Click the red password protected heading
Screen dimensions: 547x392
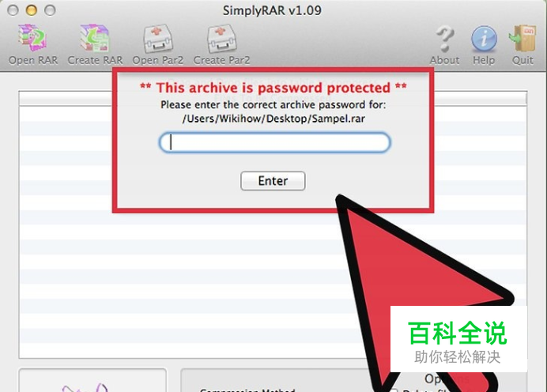pos(273,88)
